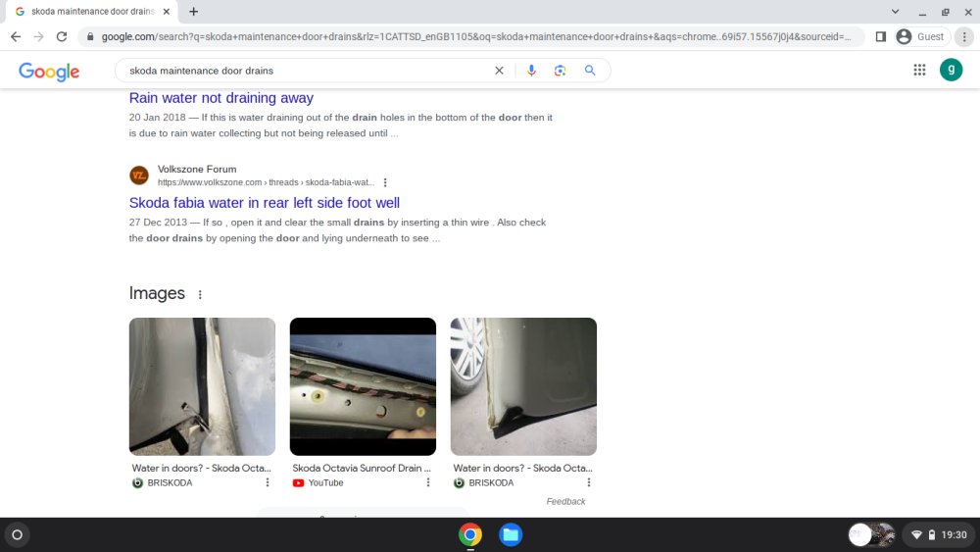Image resolution: width=980 pixels, height=552 pixels.
Task: View site info via the lock icon
Action: 90,37
